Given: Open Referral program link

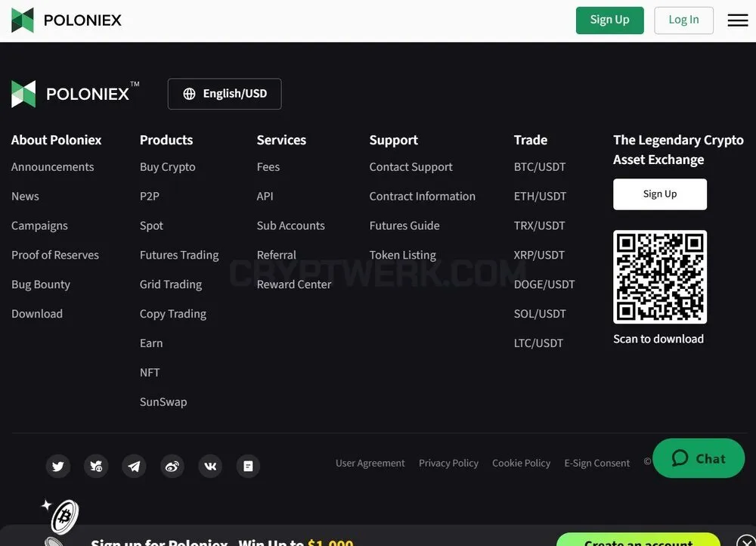Looking at the screenshot, I should [x=276, y=255].
